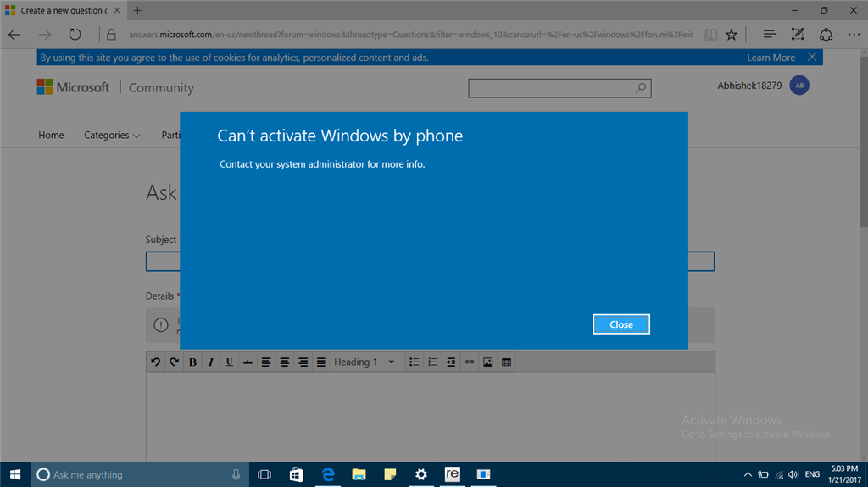Make a Web Note
Screen dimensions: 868x487
797,35
